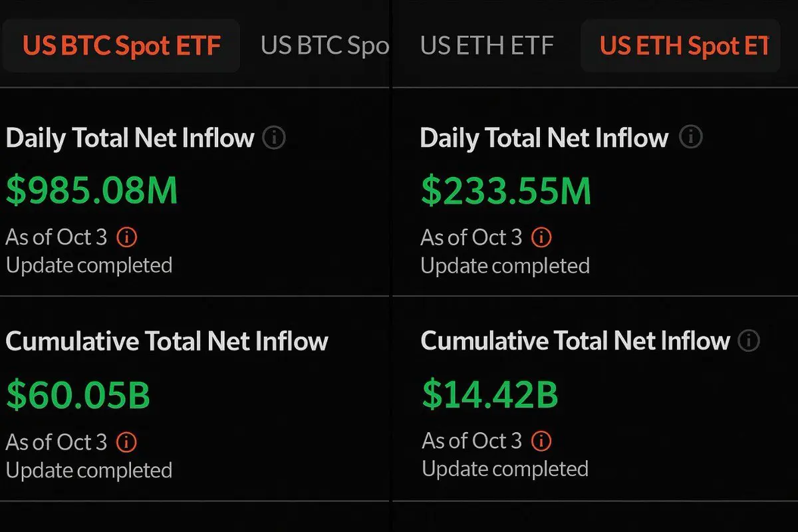Click info icon beside ETH Daily Total Net Inflow
This screenshot has height=532, width=798.
[691, 138]
